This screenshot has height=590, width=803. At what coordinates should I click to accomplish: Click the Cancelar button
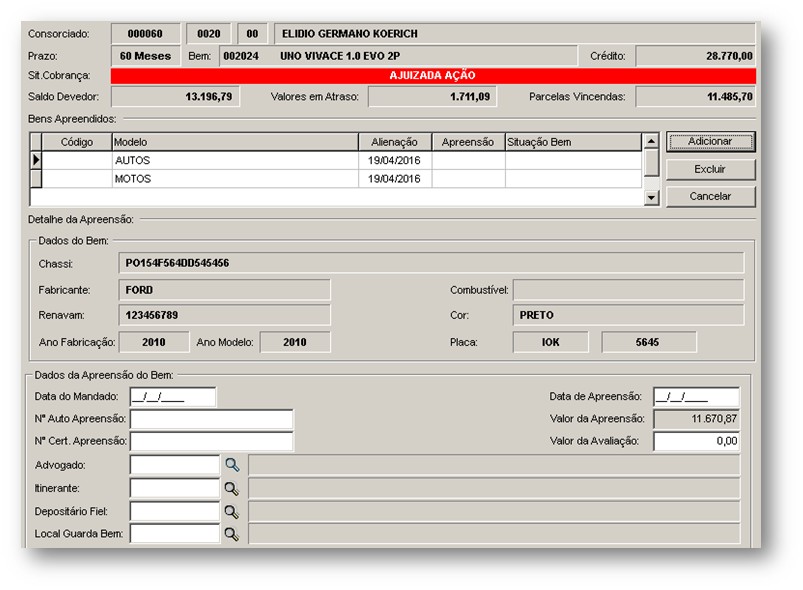710,196
